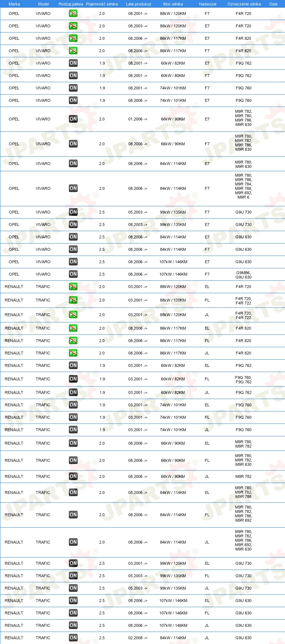
Task: Click 'M9R 780, M9R 782, M9R 630' Trafic FL cell
Action: (243, 460)
